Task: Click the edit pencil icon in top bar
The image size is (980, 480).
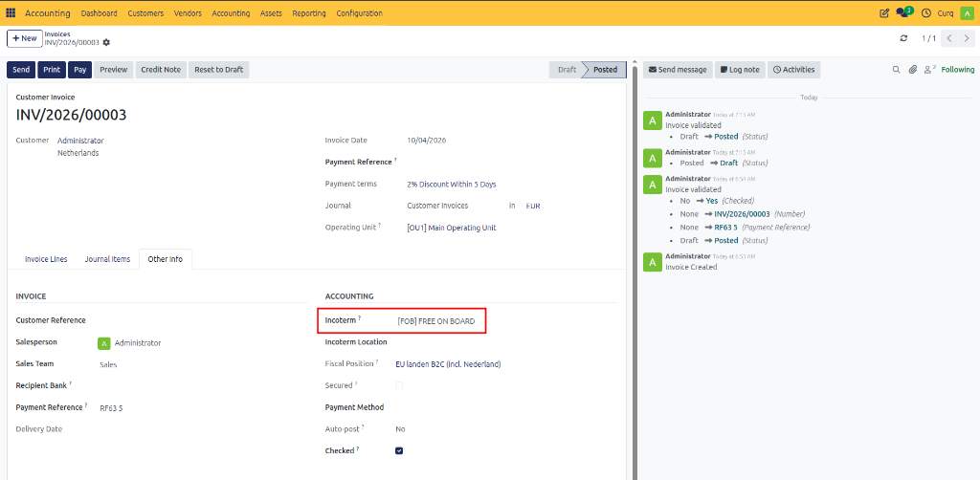Action: pyautogui.click(x=883, y=13)
